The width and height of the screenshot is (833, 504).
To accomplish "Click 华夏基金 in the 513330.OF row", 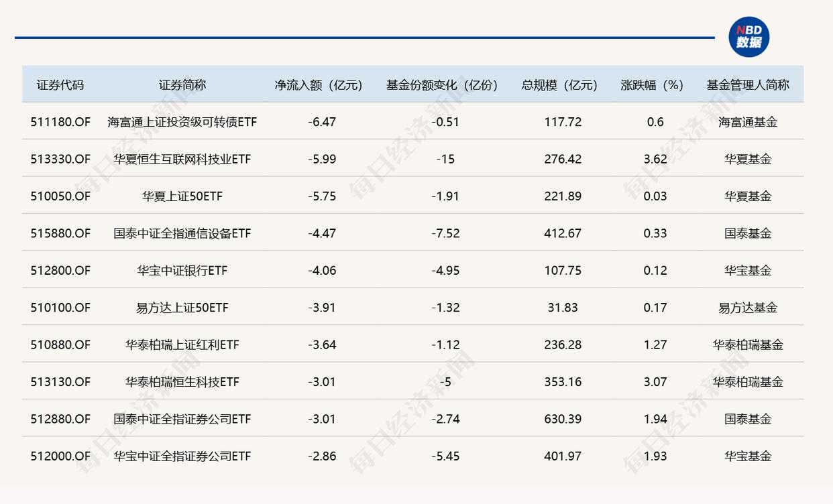I will (748, 159).
